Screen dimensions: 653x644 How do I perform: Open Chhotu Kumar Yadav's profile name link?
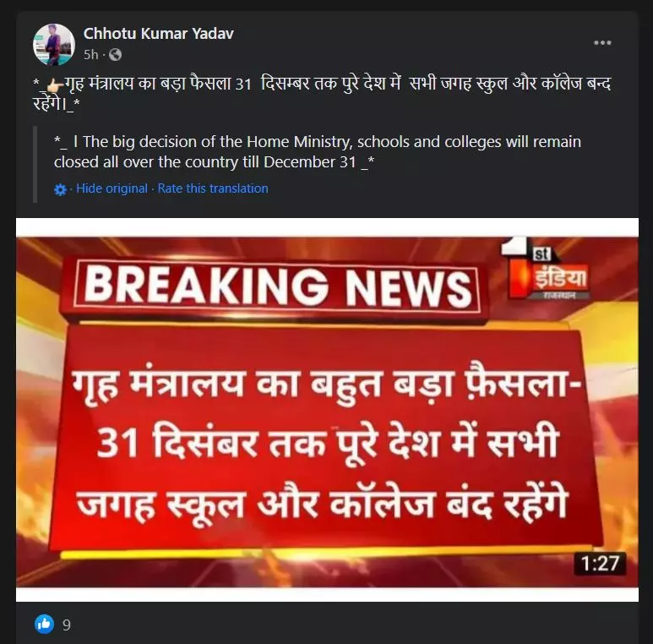pos(158,33)
